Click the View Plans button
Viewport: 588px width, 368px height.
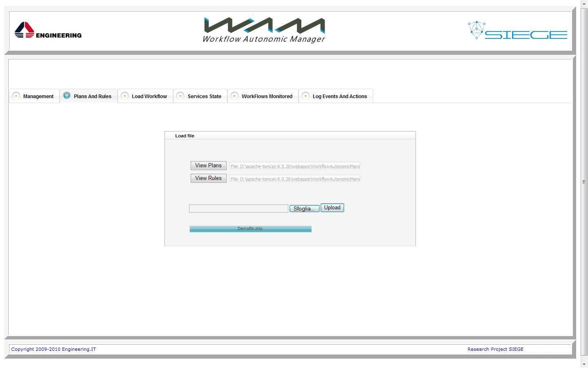click(208, 165)
